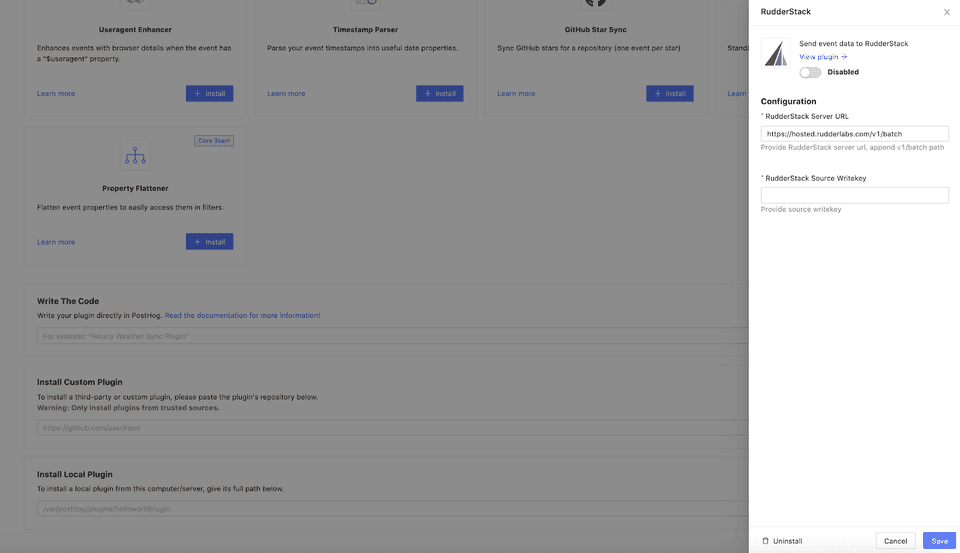Install the GitHub Star Sync plugin
The image size is (960, 553).
pyautogui.click(x=669, y=93)
